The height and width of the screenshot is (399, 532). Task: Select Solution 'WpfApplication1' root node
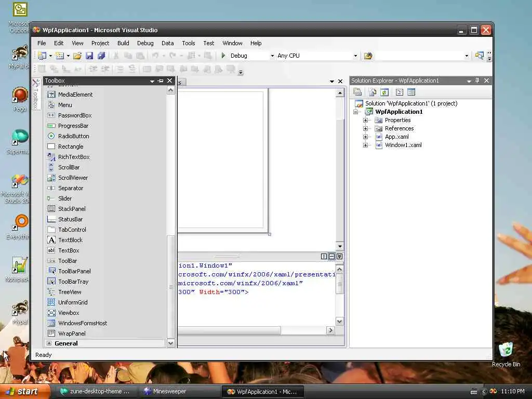(x=411, y=103)
